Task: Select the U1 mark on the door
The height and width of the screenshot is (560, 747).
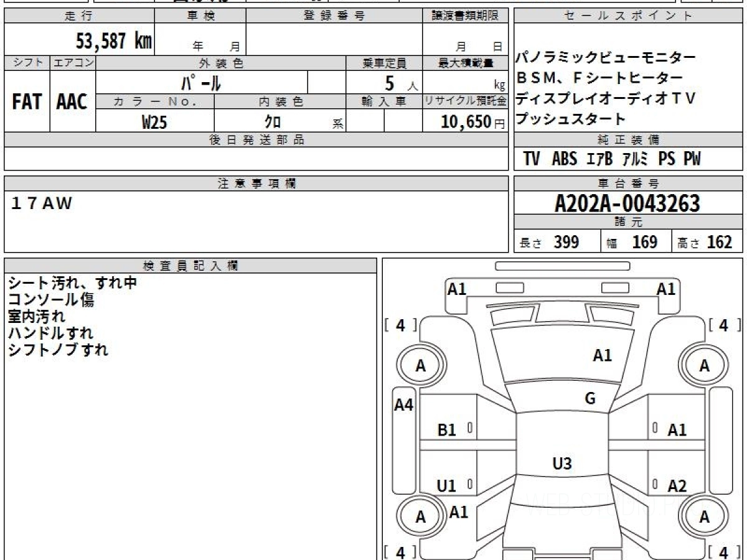Action: tap(446, 487)
